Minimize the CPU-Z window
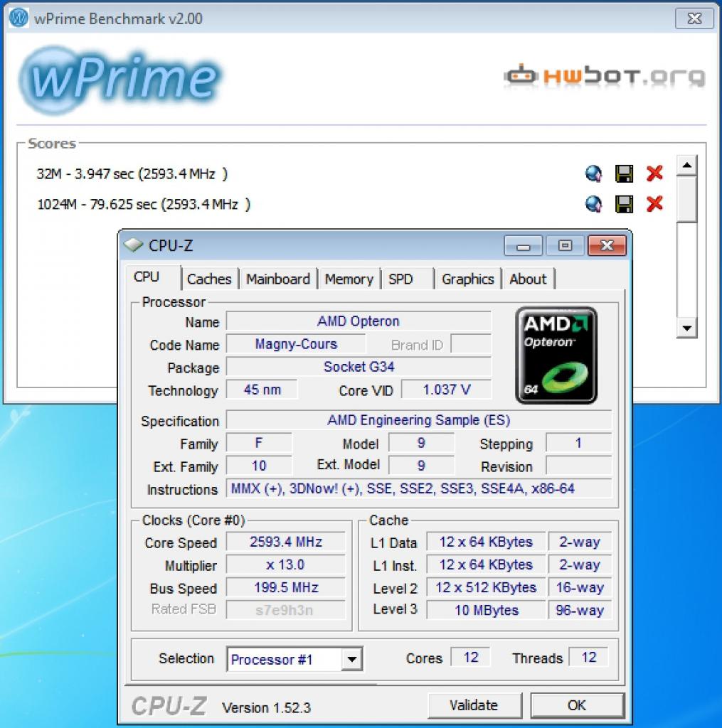This screenshot has height=728, width=722. click(523, 245)
